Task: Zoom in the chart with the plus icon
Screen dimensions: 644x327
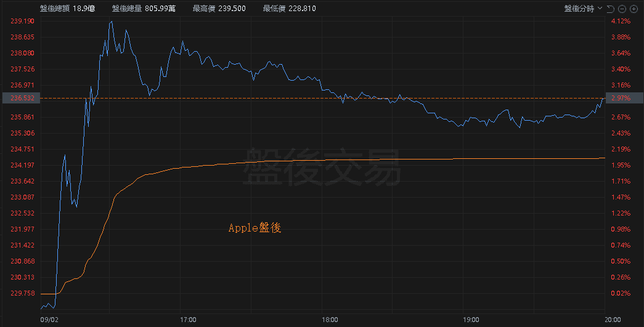Action: (634, 9)
